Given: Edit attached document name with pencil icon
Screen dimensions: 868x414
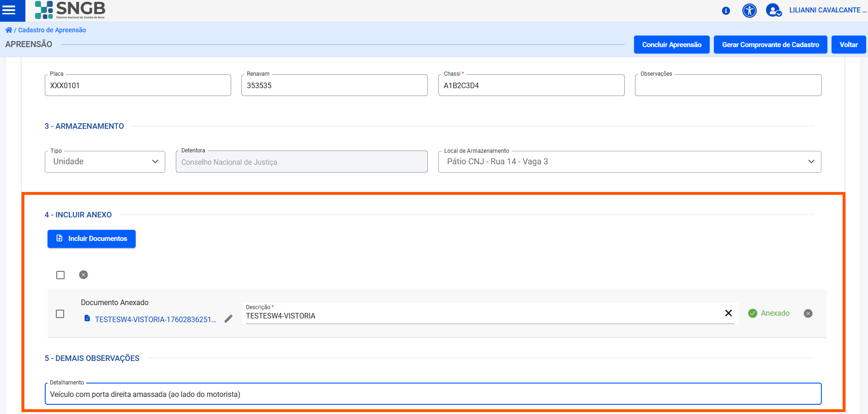Looking at the screenshot, I should pyautogui.click(x=228, y=319).
